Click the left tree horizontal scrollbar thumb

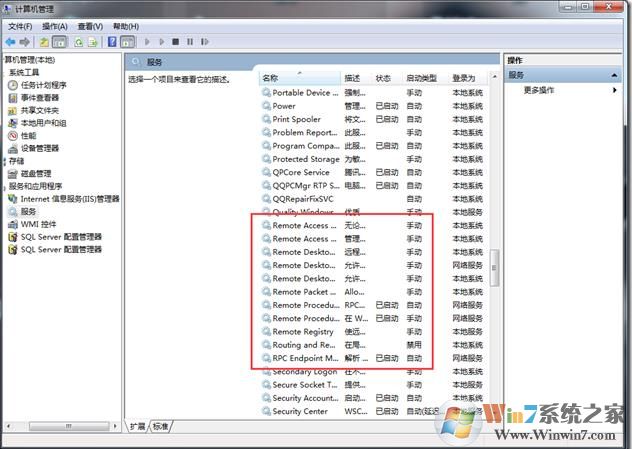[x=69, y=426]
